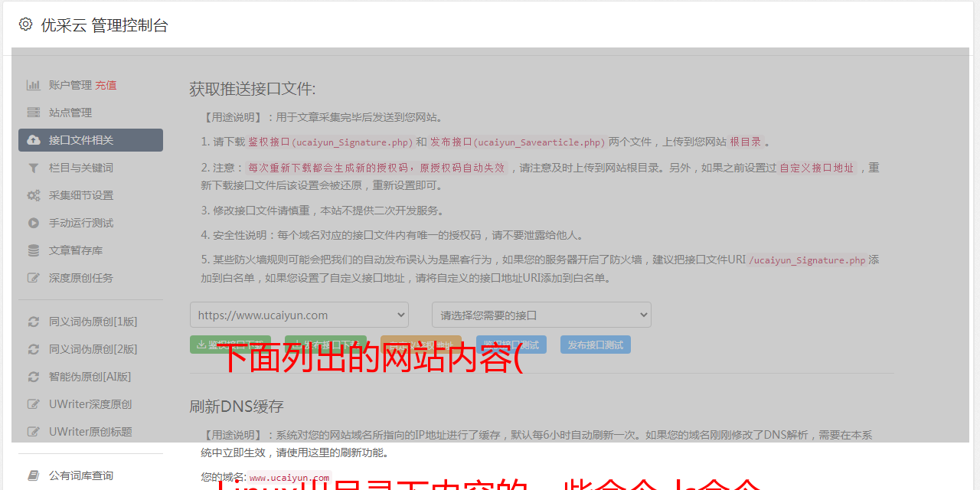Click the 优采云 管理控制台 title
980x490 pixels.
pyautogui.click(x=104, y=25)
